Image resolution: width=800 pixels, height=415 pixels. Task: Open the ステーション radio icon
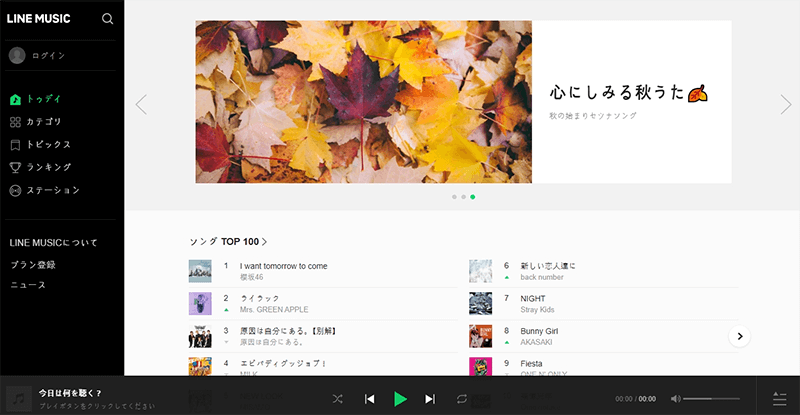coord(15,190)
